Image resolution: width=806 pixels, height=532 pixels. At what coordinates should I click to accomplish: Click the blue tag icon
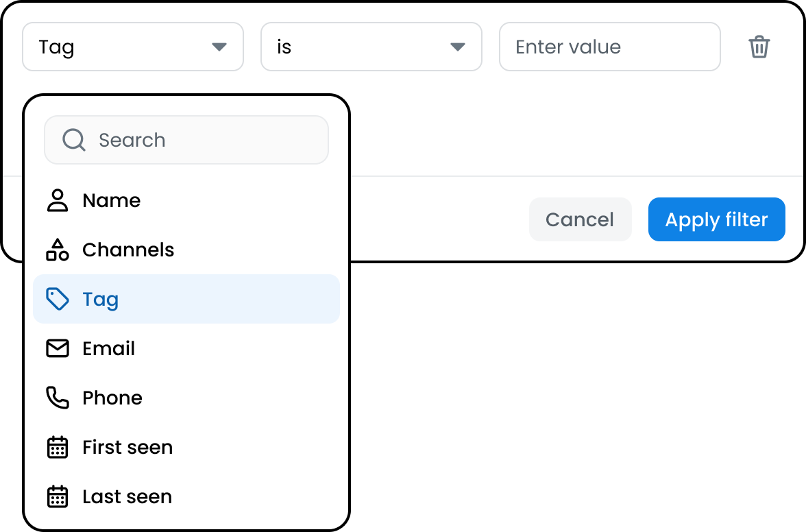tap(58, 299)
